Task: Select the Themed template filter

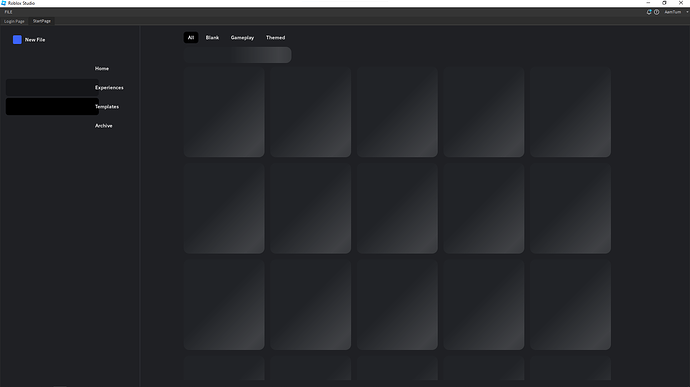Action: pyautogui.click(x=275, y=37)
